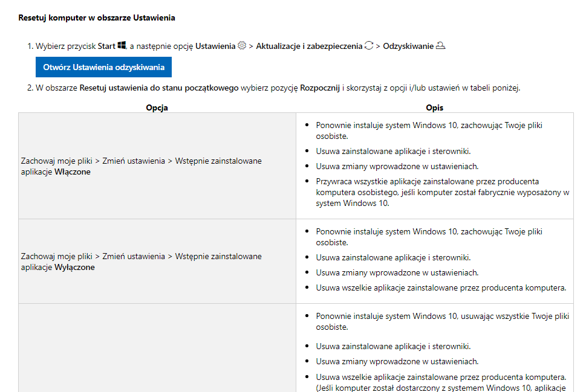
Task: Click the bold Aktualizacje i zabezpieczenia text
Action: 309,46
